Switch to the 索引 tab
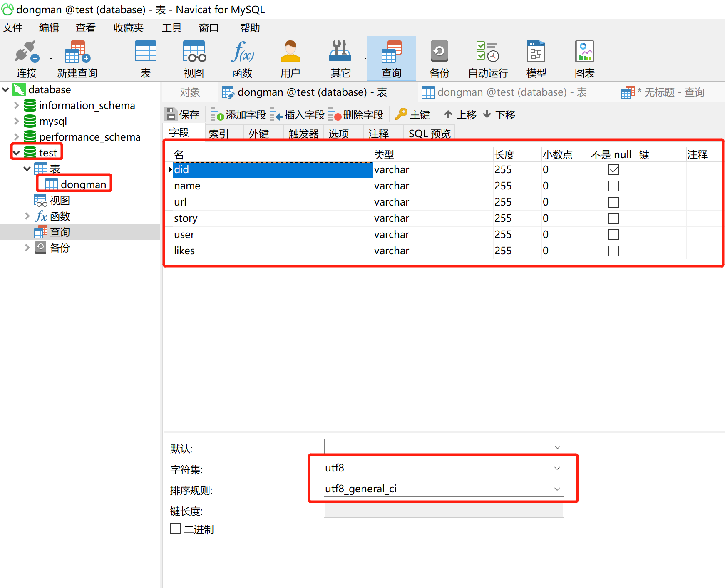725x588 pixels. (218, 133)
